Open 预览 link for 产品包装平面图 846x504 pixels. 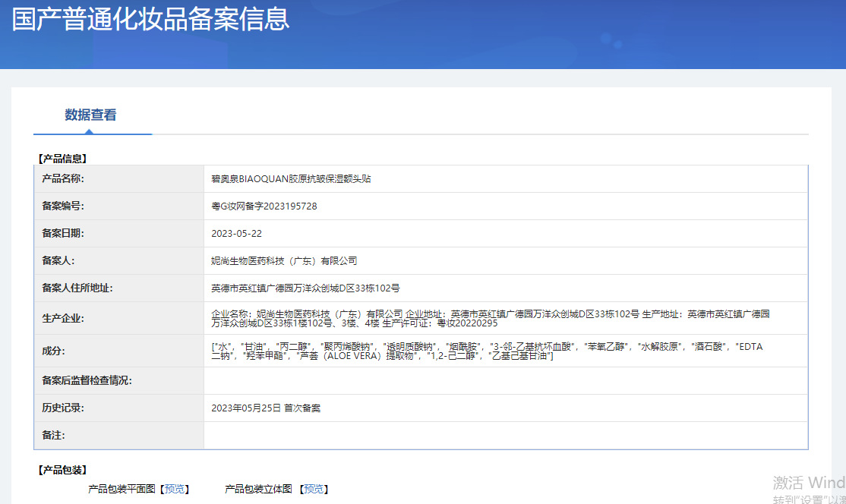[x=174, y=489]
